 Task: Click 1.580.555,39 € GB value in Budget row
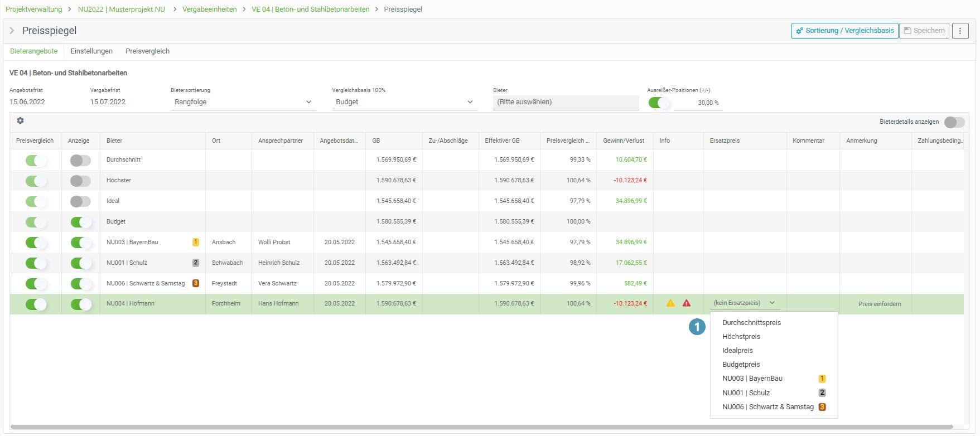point(396,222)
